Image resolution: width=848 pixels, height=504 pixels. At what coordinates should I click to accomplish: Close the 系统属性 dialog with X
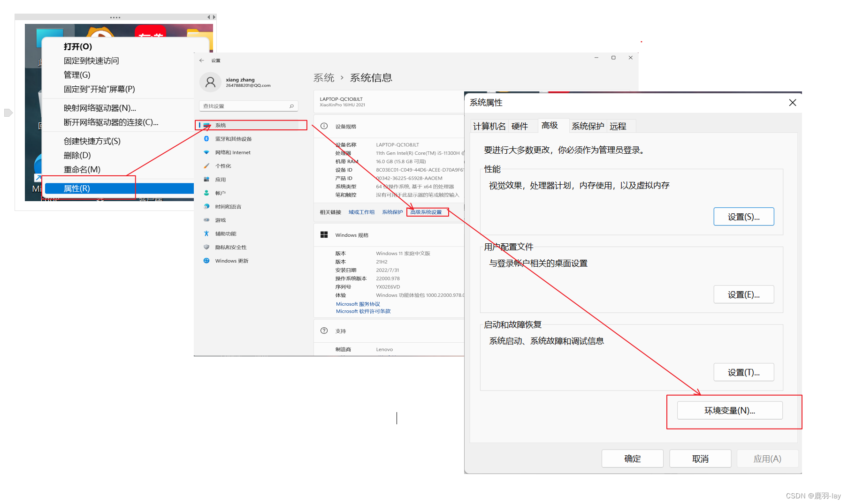coord(793,103)
